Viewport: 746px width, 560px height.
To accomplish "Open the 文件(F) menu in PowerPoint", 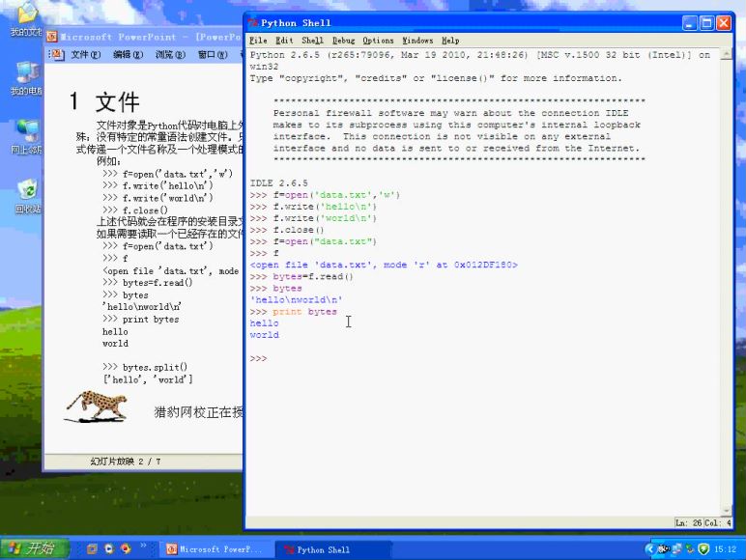I will [86, 55].
